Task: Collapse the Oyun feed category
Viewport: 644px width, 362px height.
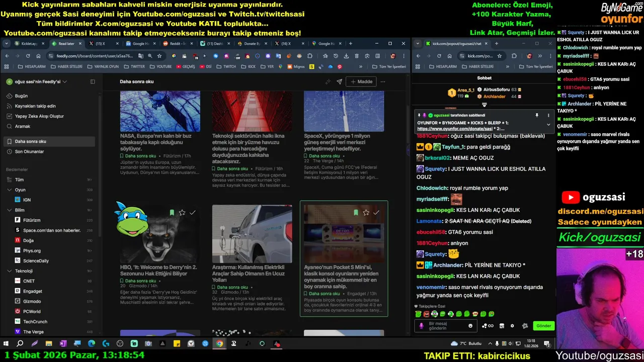Action: pyautogui.click(x=9, y=190)
